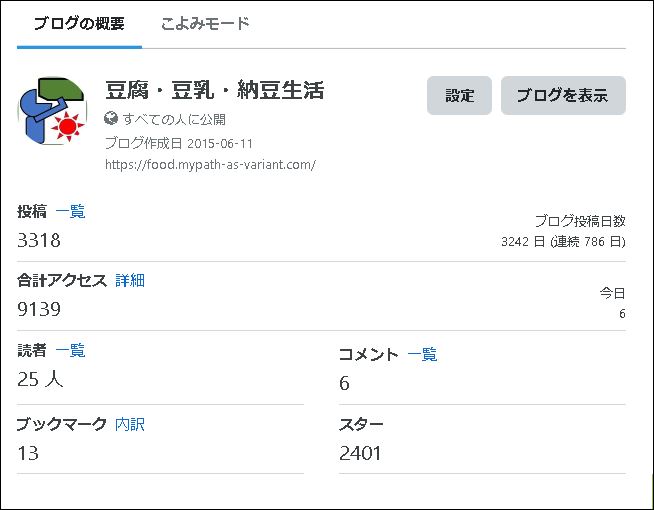Click the star count 2401
654x510 pixels.
click(360, 453)
